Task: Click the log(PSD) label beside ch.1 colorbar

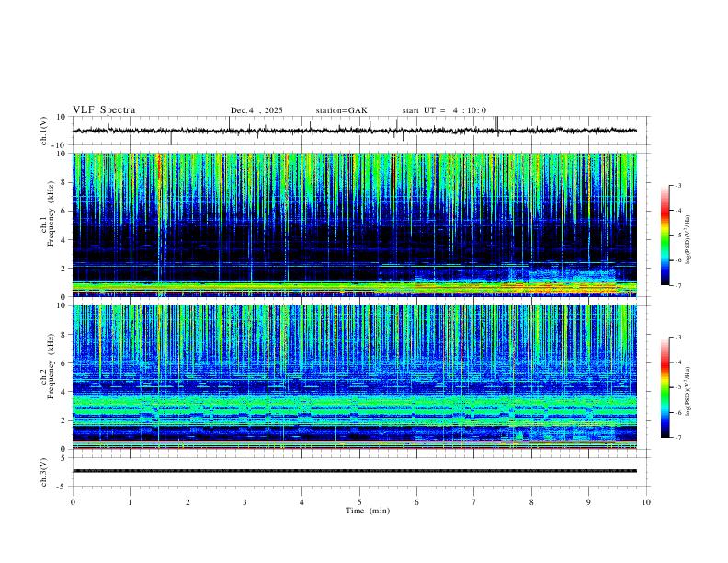Action: click(688, 239)
